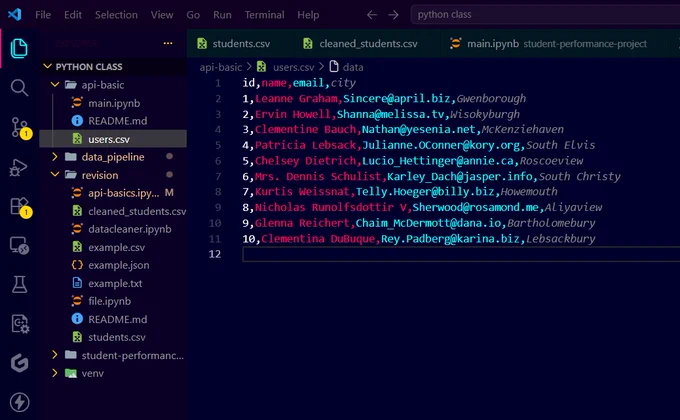This screenshot has width=680, height=420.
Task: Place cursor on empty line 12
Action: coord(461,254)
